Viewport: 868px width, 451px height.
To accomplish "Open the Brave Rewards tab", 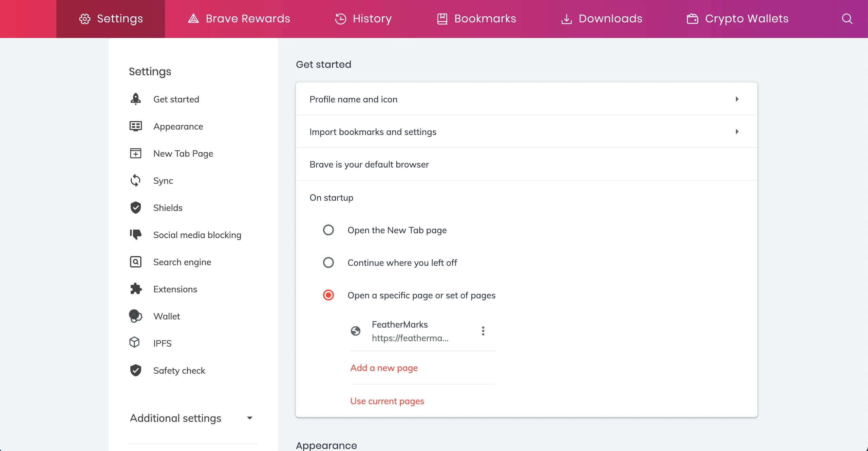I will [239, 19].
